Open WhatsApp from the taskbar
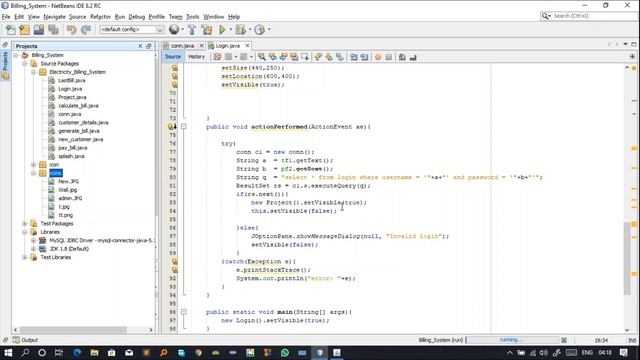The width and height of the screenshot is (640, 360). pos(285,353)
